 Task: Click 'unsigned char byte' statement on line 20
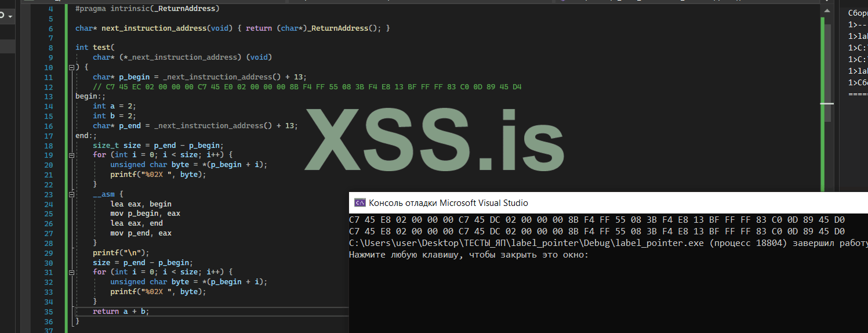coord(188,165)
